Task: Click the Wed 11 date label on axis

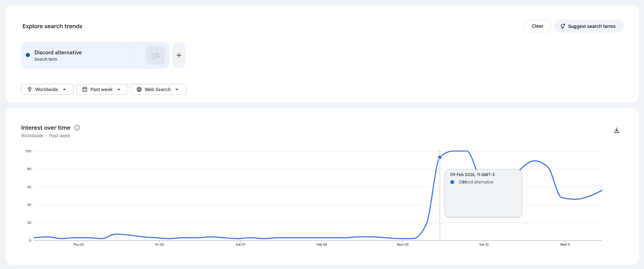Action: [x=565, y=245]
